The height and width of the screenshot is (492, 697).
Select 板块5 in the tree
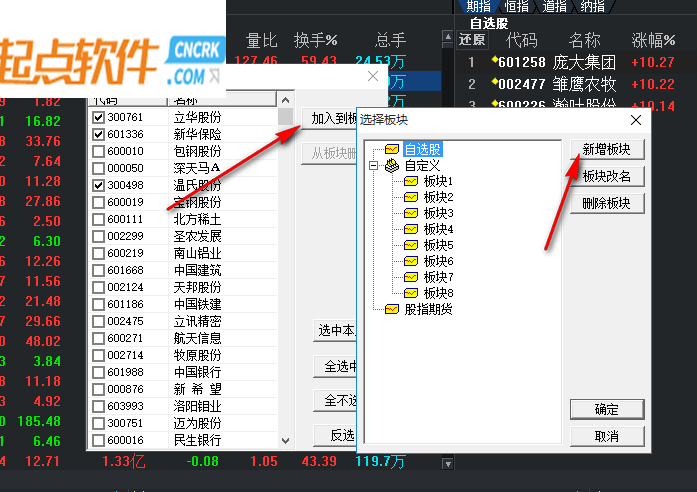(x=438, y=245)
